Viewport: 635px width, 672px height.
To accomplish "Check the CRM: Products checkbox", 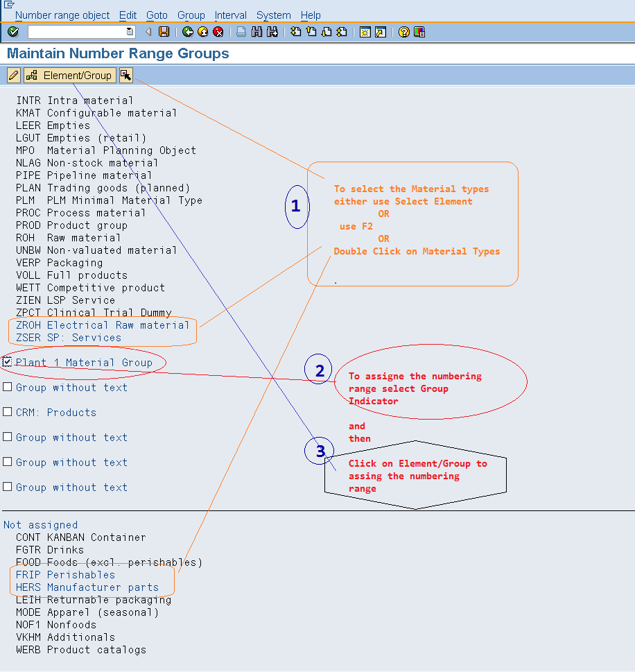I will 6,411.
